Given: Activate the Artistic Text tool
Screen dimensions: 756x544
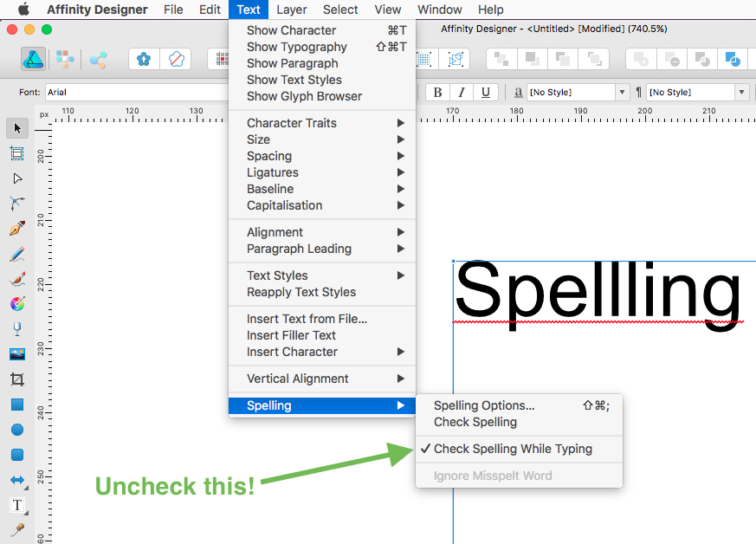Looking at the screenshot, I should (17, 505).
